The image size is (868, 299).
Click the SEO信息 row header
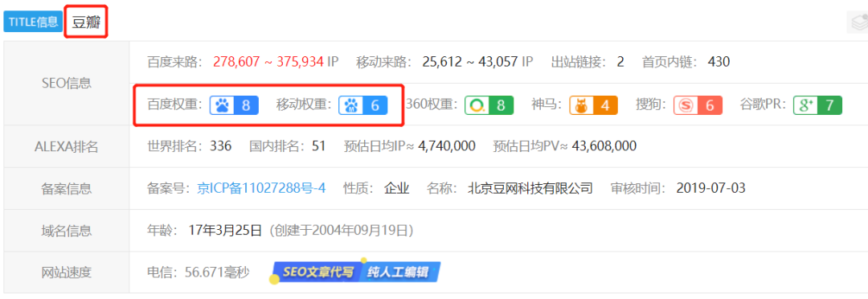67,83
